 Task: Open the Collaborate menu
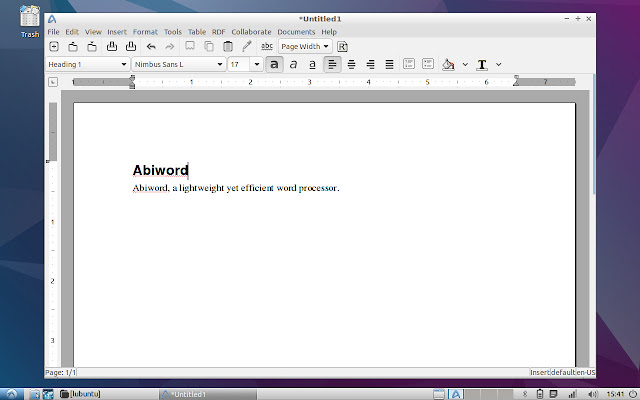pyautogui.click(x=251, y=32)
